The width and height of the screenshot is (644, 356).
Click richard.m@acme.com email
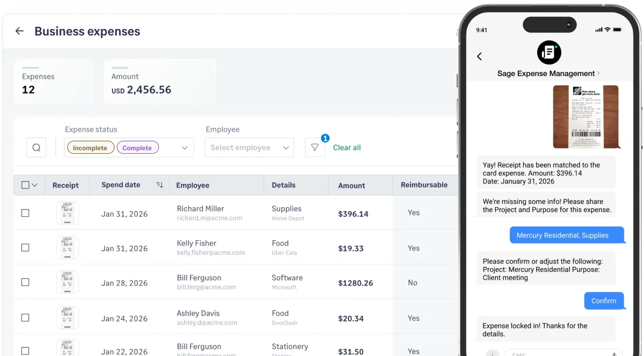[209, 218]
